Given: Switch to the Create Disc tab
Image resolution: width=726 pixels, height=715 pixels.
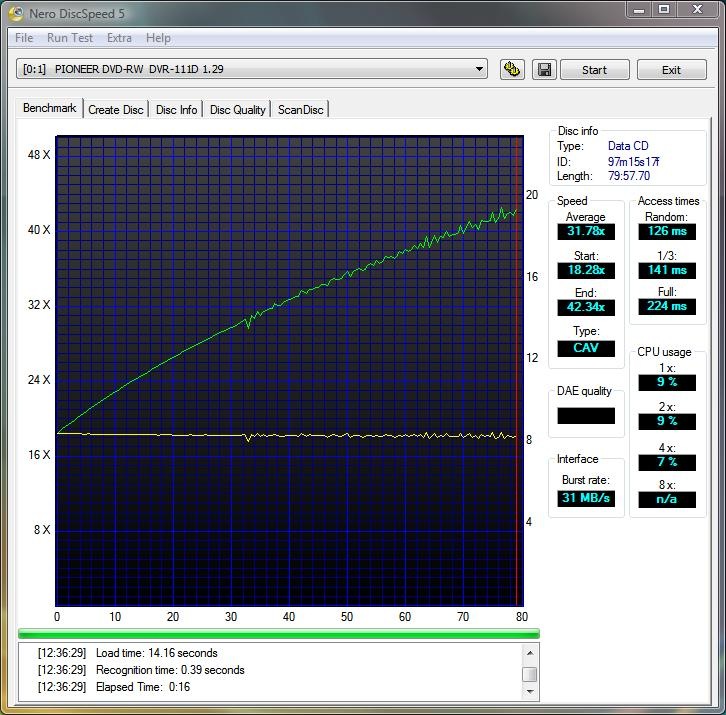Looking at the screenshot, I should pos(116,110).
